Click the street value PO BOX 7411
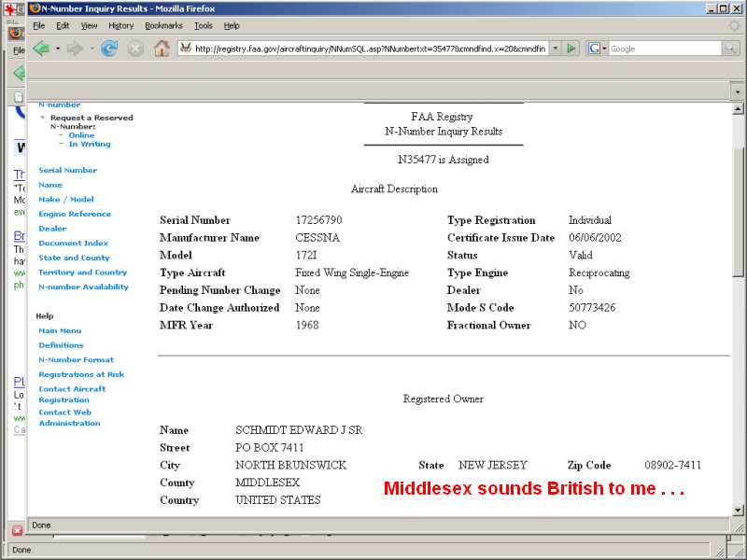747x560 pixels. point(269,448)
